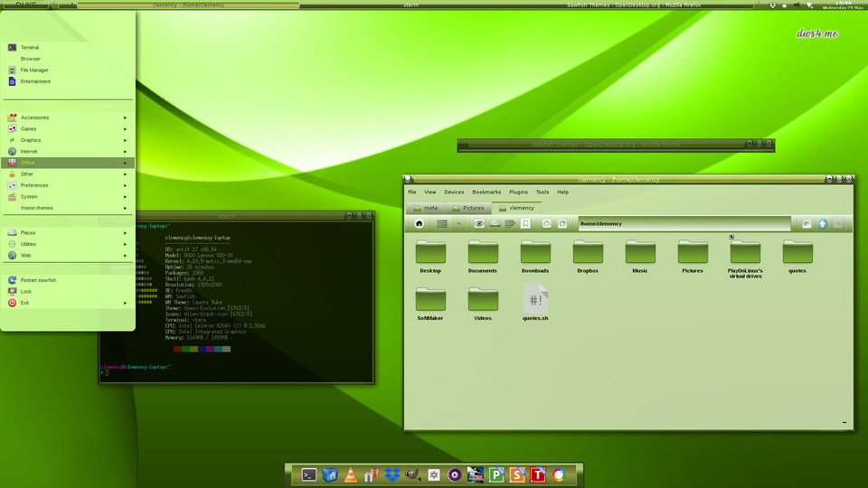The width and height of the screenshot is (868, 488).
Task: Click the devices drive icon in toolbar
Action: click(495, 223)
